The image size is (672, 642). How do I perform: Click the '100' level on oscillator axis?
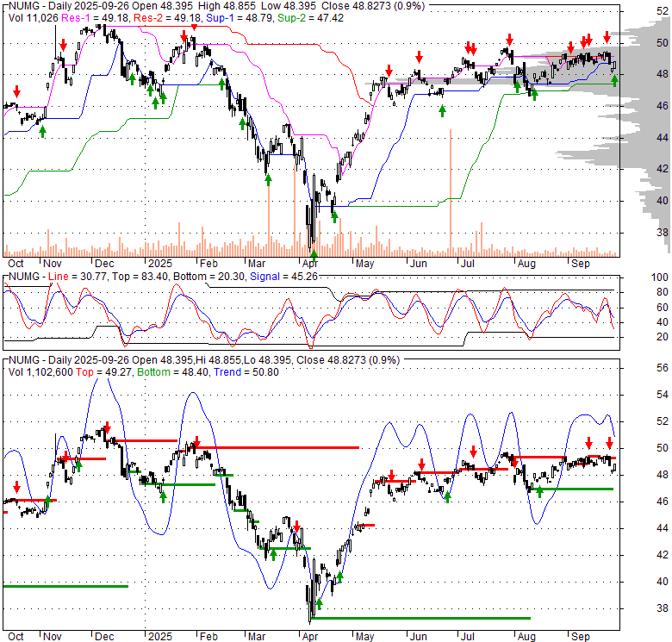[x=660, y=277]
